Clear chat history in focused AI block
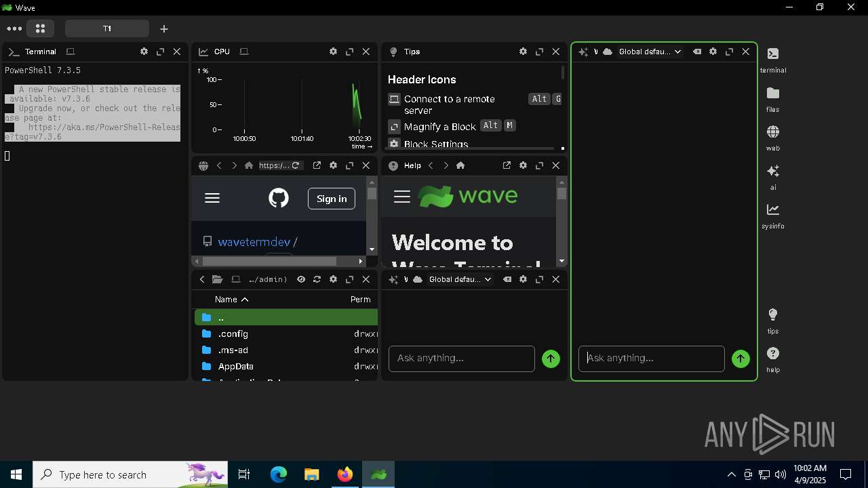The height and width of the screenshot is (488, 868). coord(696,52)
